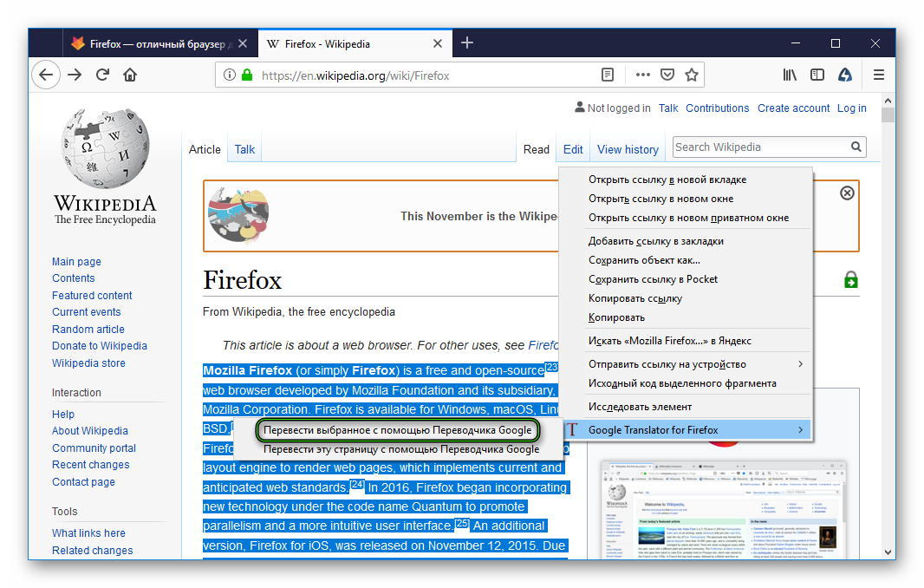Click the 'Create account' link

793,108
